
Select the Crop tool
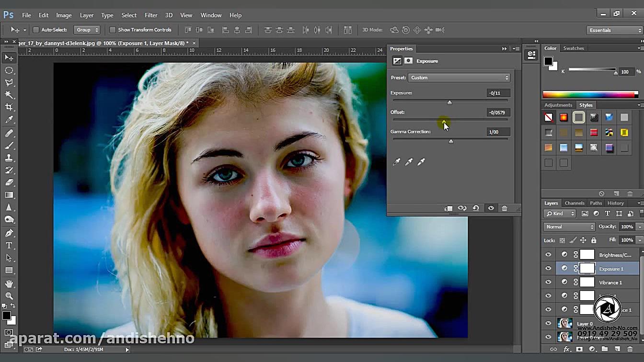coord(9,107)
